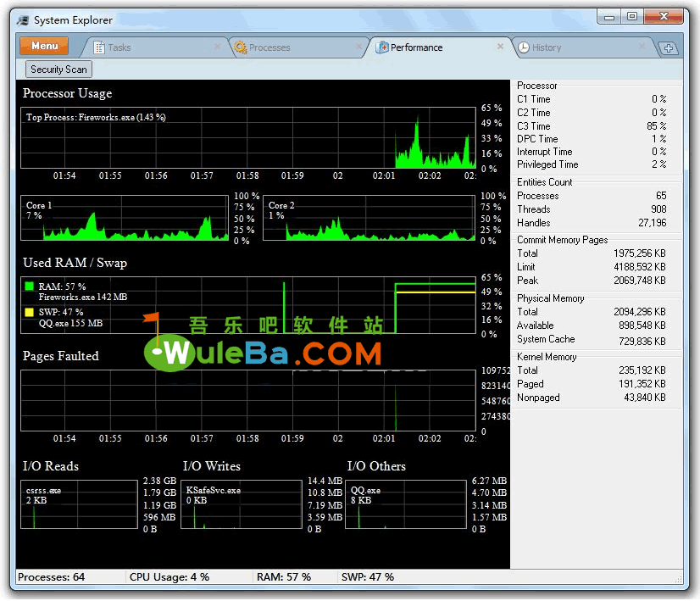The width and height of the screenshot is (700, 601).
Task: Close the History tab
Action: pos(642,47)
